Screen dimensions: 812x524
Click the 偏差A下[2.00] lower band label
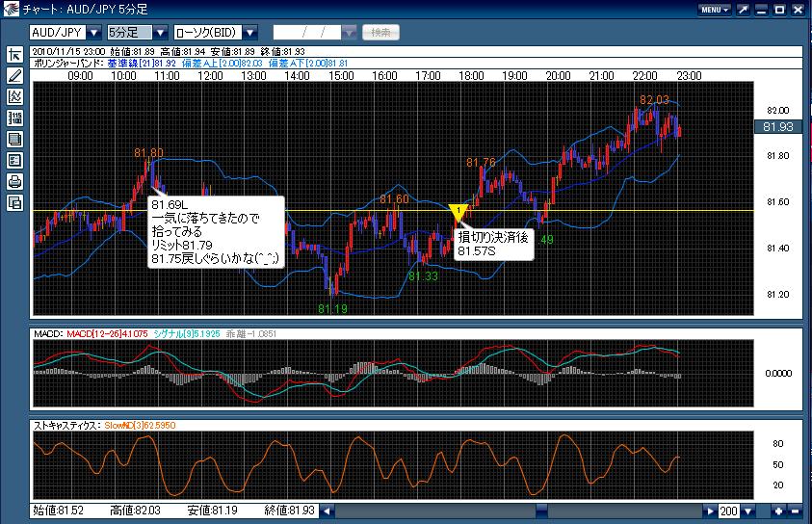tap(308, 64)
